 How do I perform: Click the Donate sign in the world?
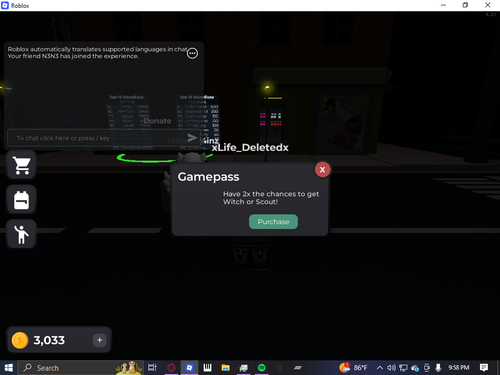[x=157, y=121]
